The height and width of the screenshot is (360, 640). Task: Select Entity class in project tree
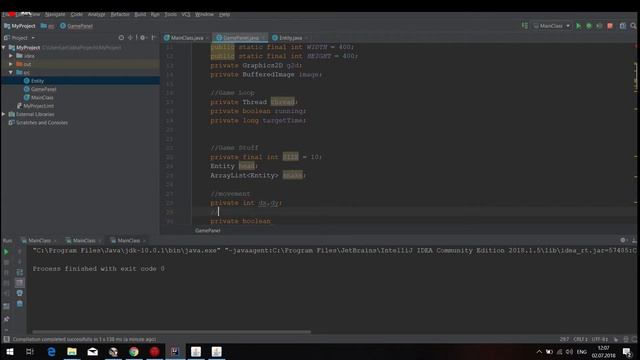[37, 81]
